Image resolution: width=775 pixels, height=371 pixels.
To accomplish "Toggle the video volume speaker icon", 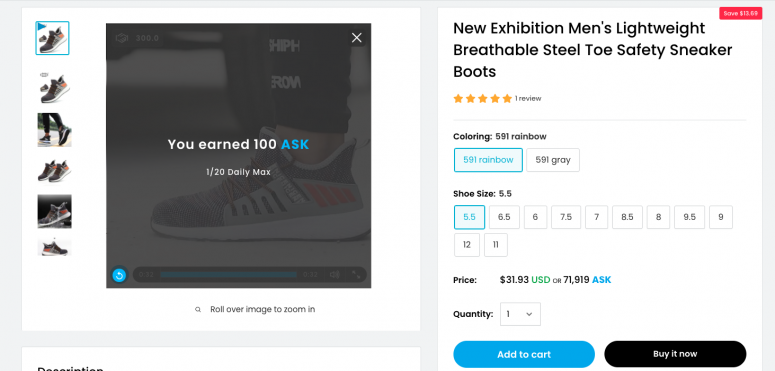I will click(335, 275).
